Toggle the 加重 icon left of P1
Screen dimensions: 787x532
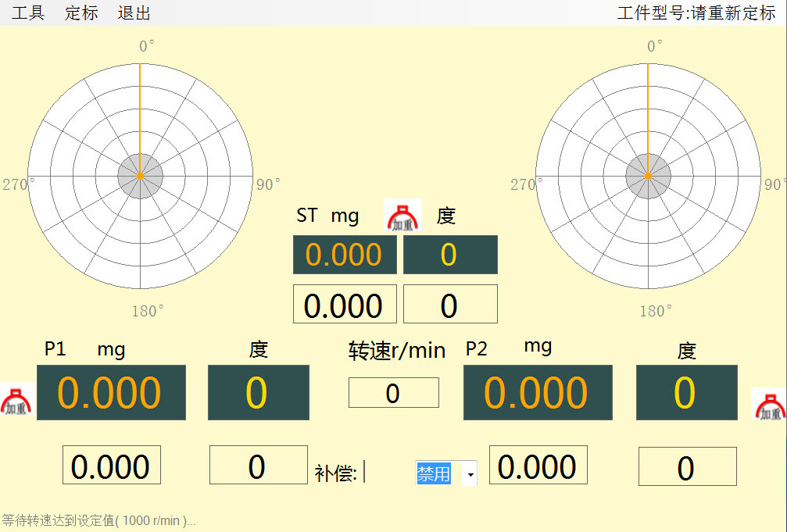pyautogui.click(x=16, y=398)
